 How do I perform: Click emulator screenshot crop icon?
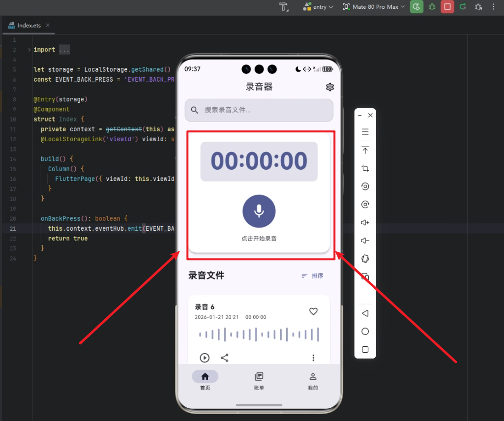click(365, 168)
